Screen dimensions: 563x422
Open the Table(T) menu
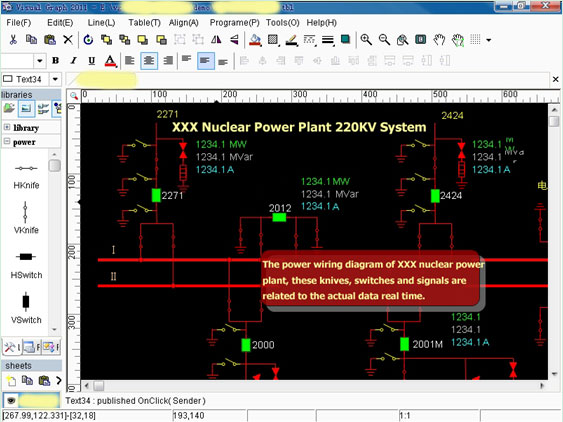pos(144,23)
